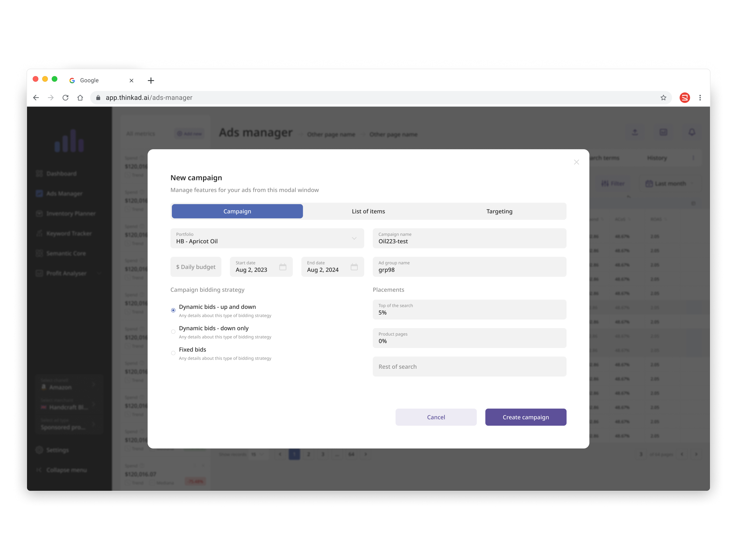Click the browser forward arrow
Image resolution: width=737 pixels, height=560 pixels.
(51, 98)
